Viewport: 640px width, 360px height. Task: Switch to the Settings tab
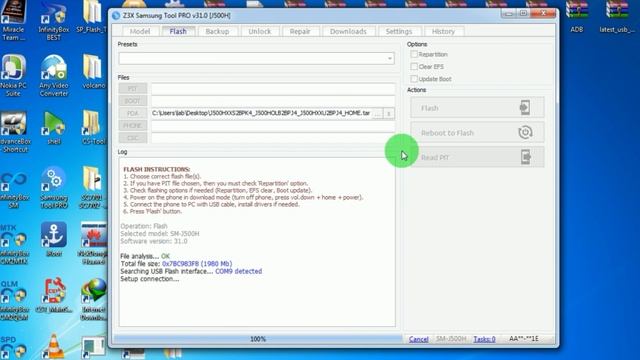399,31
